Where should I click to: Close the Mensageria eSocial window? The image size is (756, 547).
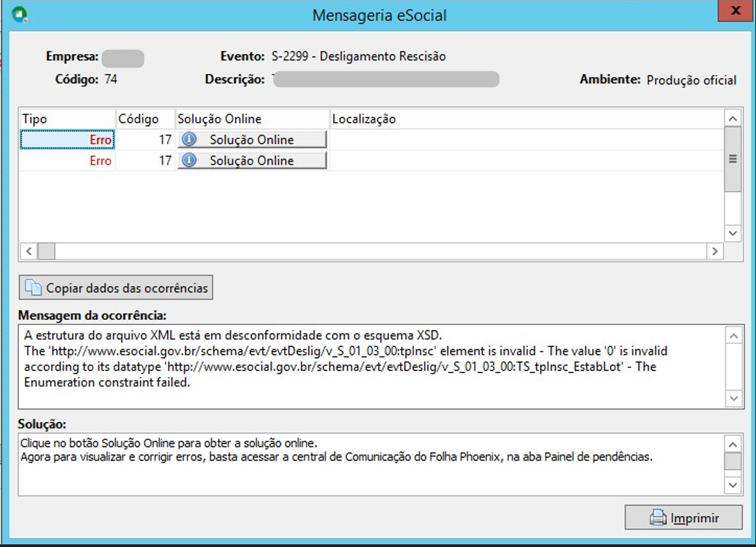[x=735, y=10]
